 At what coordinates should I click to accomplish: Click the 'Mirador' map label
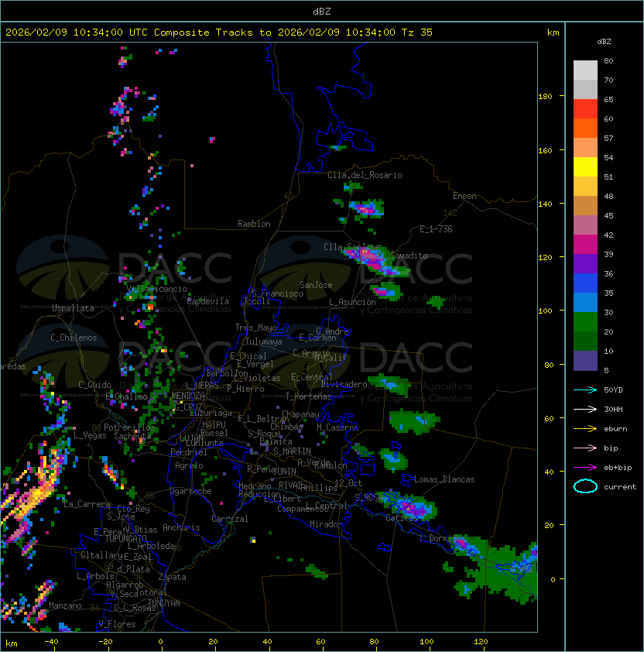[327, 524]
